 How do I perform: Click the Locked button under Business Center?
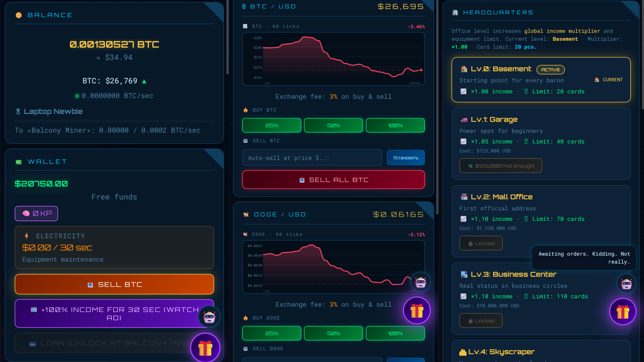click(481, 320)
